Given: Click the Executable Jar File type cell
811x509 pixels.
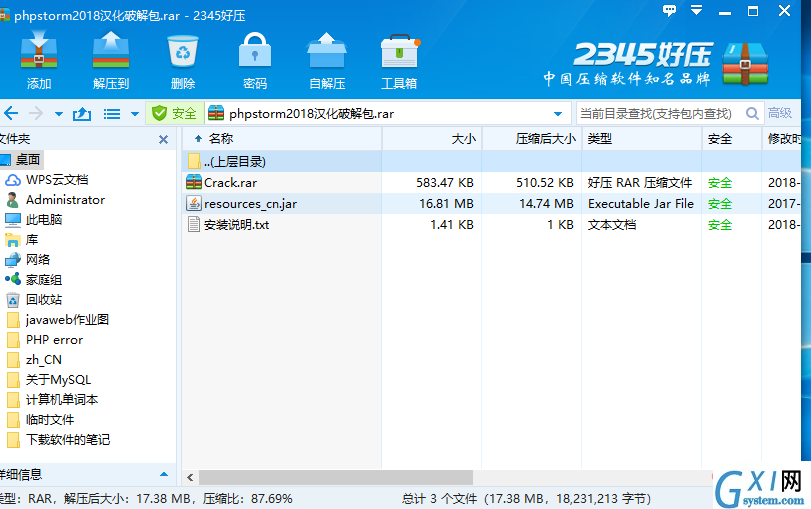Looking at the screenshot, I should 641,204.
